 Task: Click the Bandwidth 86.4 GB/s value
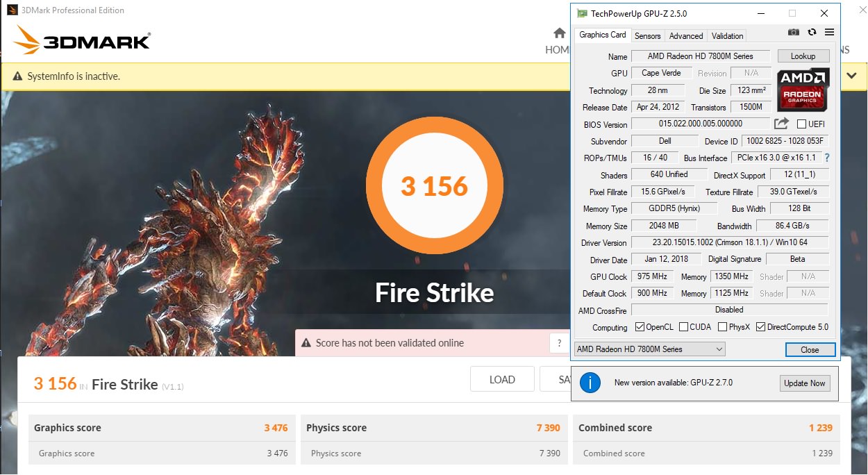coord(792,226)
